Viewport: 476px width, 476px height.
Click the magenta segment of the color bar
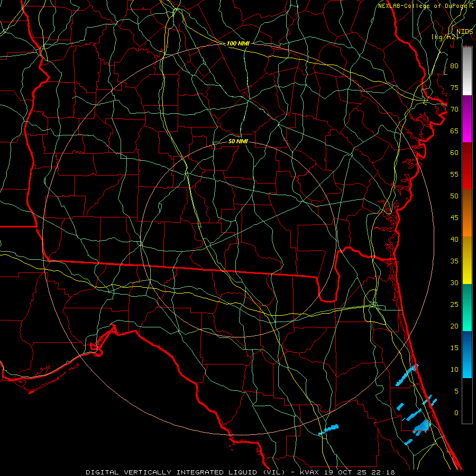click(x=467, y=118)
